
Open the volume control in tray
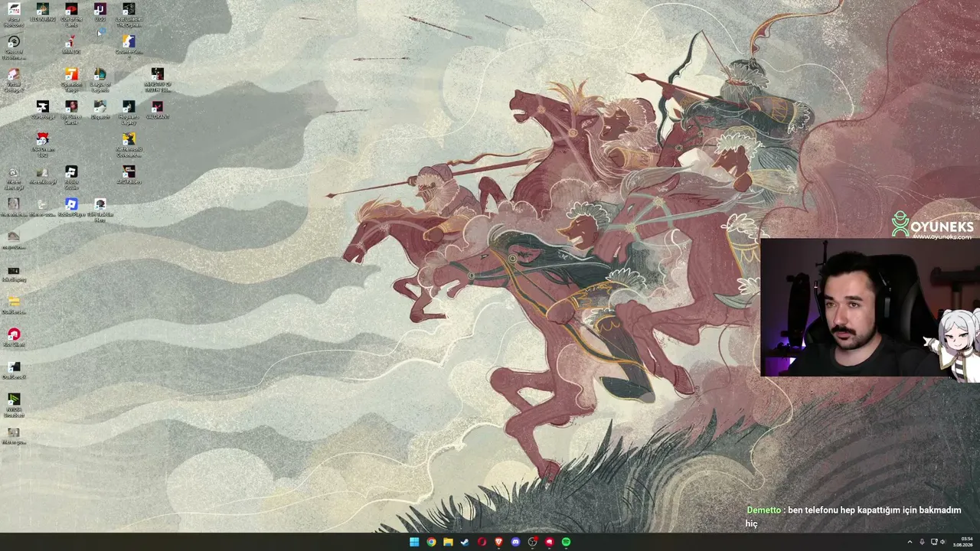942,542
